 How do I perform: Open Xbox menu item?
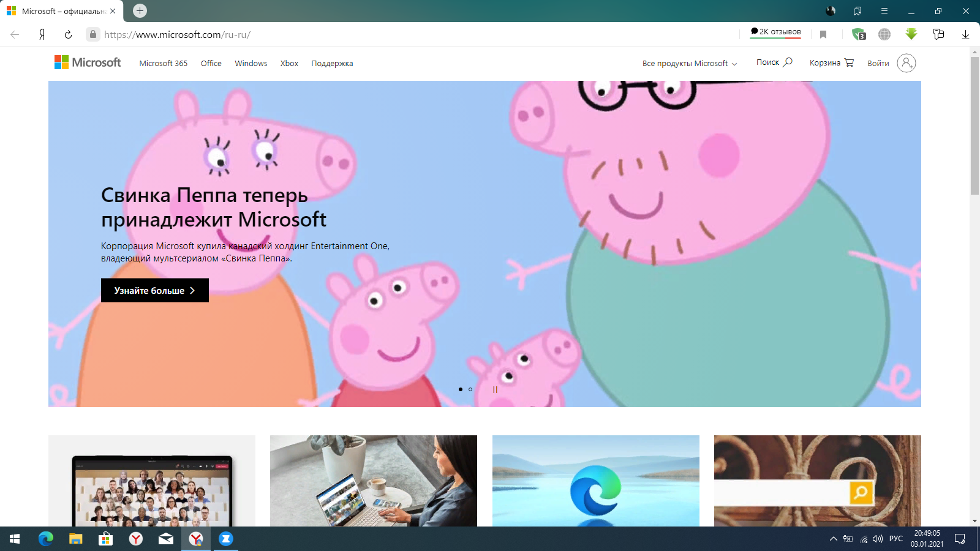pos(289,63)
